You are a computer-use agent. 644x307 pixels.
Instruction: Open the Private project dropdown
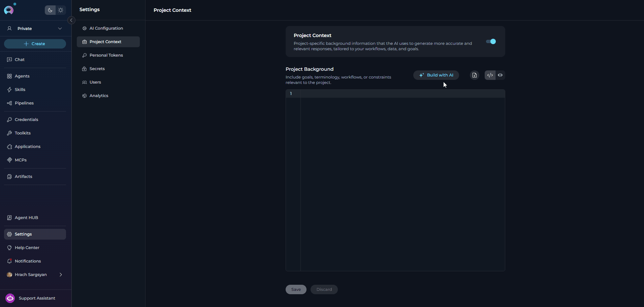[35, 29]
